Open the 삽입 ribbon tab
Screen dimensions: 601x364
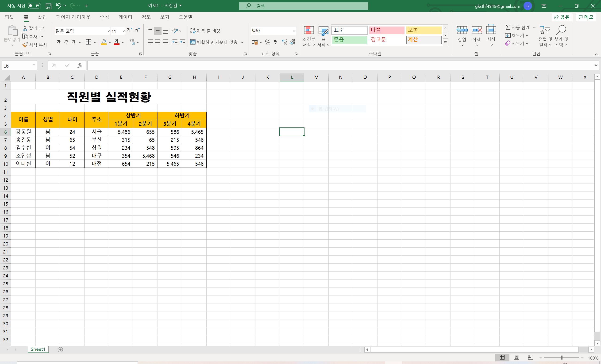click(x=42, y=17)
